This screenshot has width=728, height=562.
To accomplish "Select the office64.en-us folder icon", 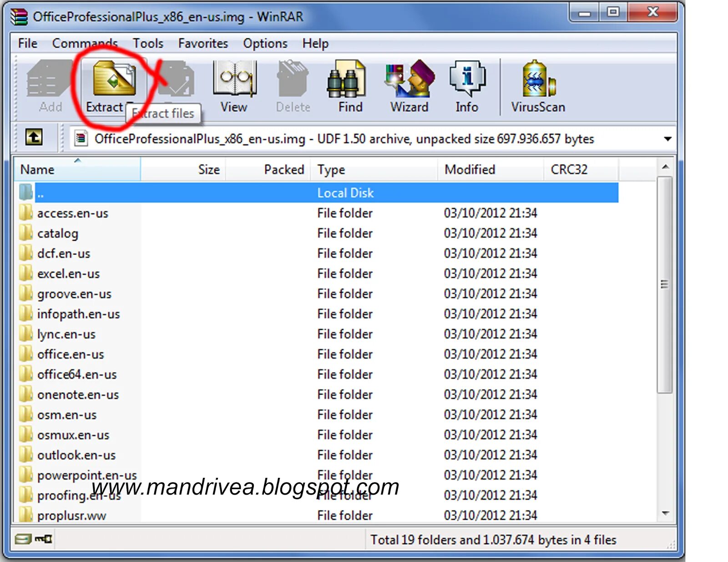I will click(x=26, y=374).
